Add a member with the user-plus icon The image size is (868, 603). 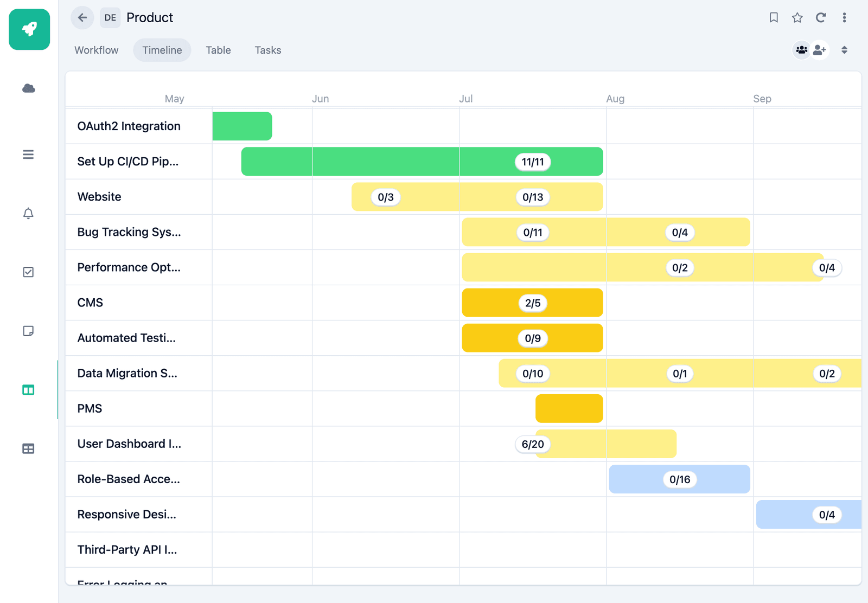(x=820, y=50)
